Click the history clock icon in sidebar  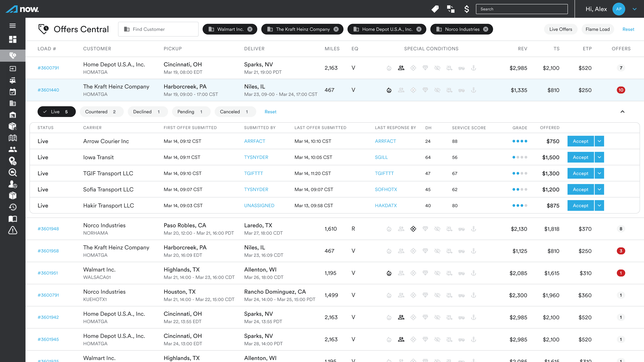tap(13, 207)
